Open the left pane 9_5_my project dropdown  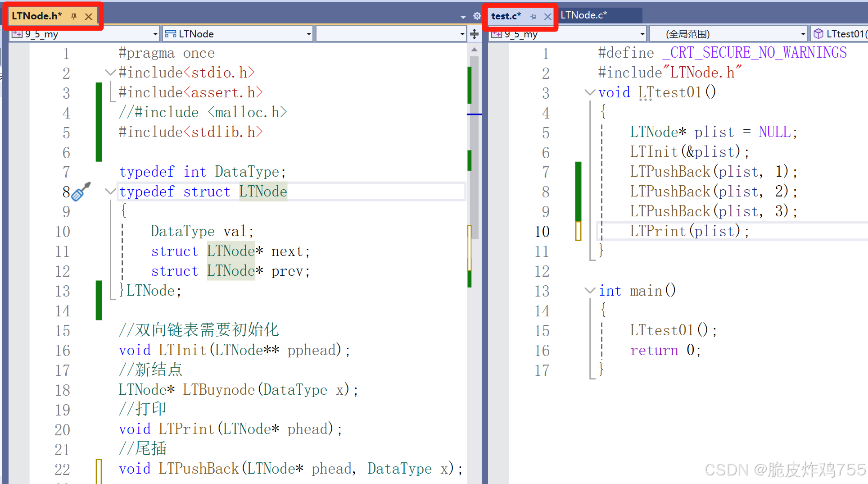tap(84, 34)
